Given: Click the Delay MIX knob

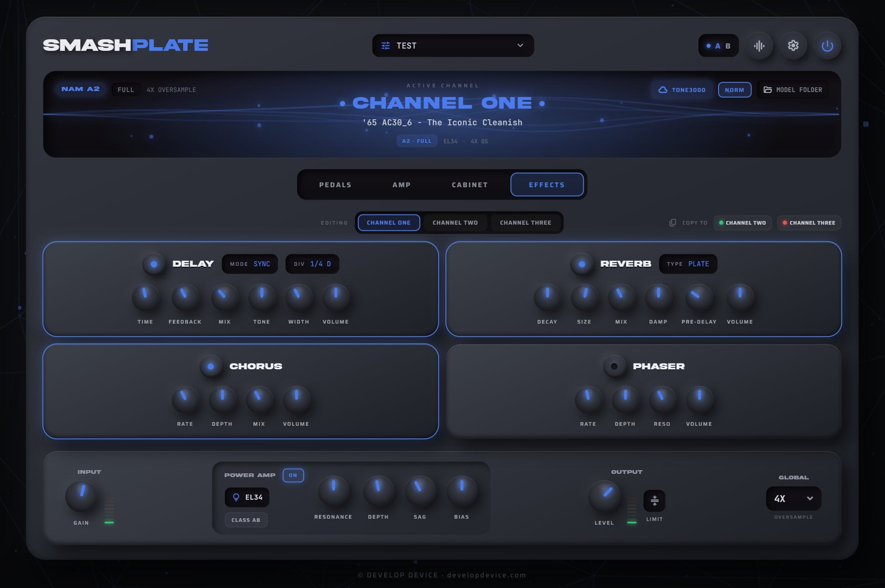Looking at the screenshot, I should [225, 298].
